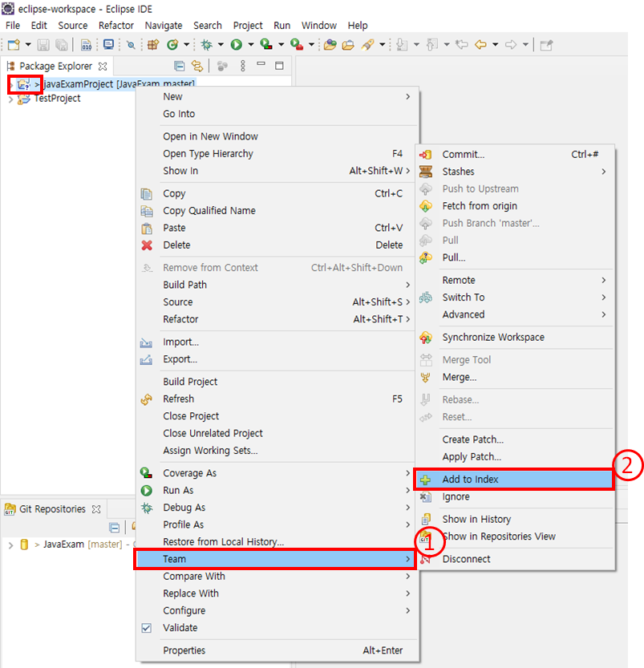Click the Show in History icon
The image size is (644, 668).
426,520
